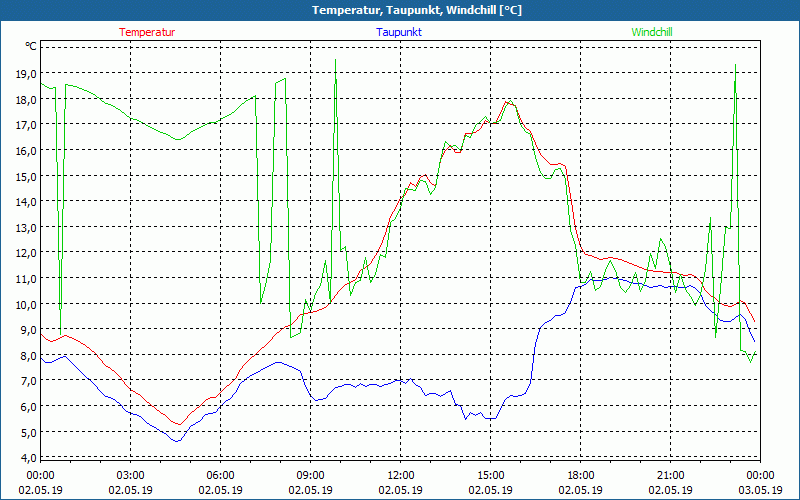Click the '00:00' label above date 02.05.19
Image resolution: width=800 pixels, height=500 pixels.
40,476
